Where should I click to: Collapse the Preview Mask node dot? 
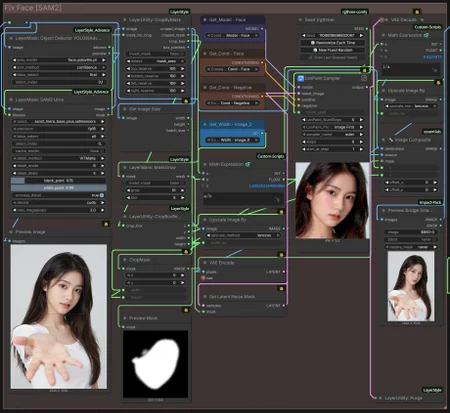point(125,318)
